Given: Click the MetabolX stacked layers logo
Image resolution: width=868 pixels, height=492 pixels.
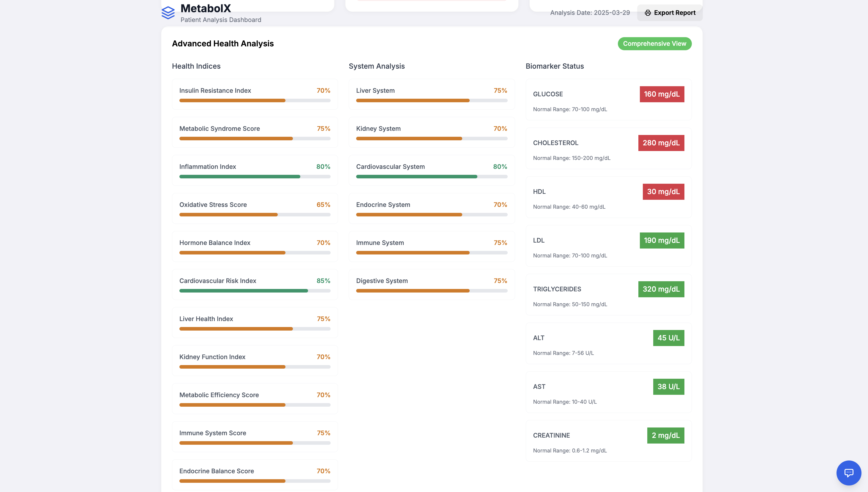Looking at the screenshot, I should (x=168, y=13).
